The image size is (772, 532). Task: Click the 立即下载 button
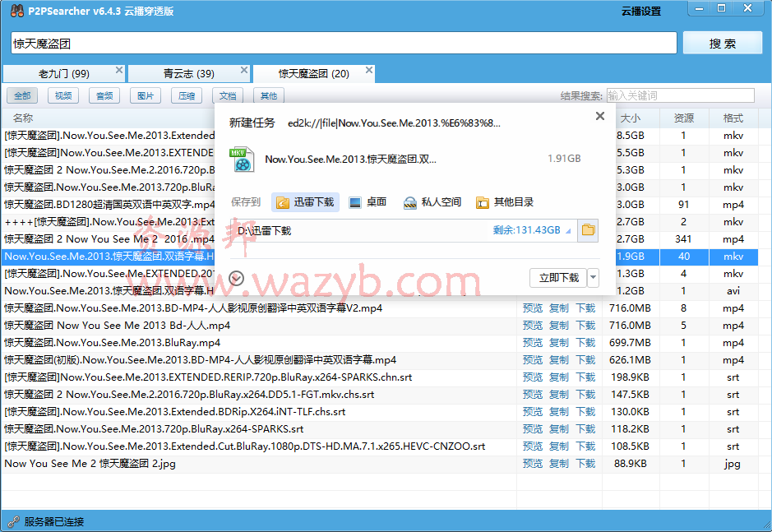tap(559, 278)
